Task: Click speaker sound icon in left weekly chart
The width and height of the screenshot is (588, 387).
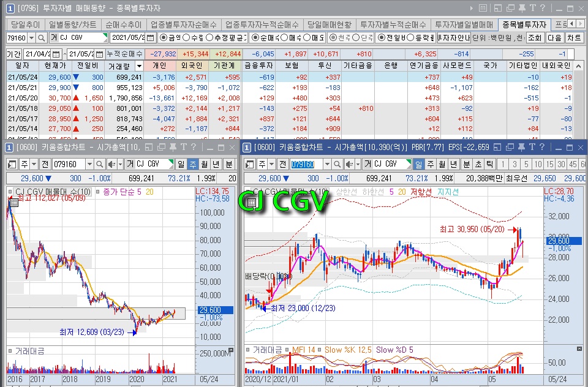Action: pyautogui.click(x=111, y=164)
